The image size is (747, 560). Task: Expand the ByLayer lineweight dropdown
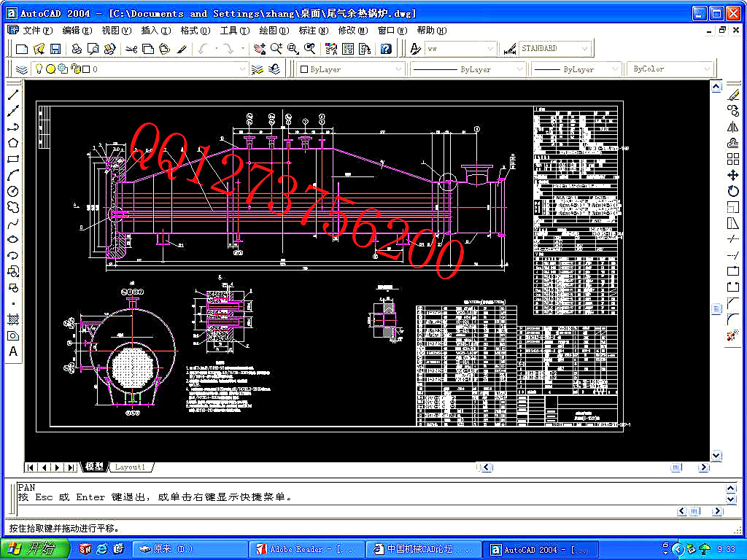(x=615, y=69)
